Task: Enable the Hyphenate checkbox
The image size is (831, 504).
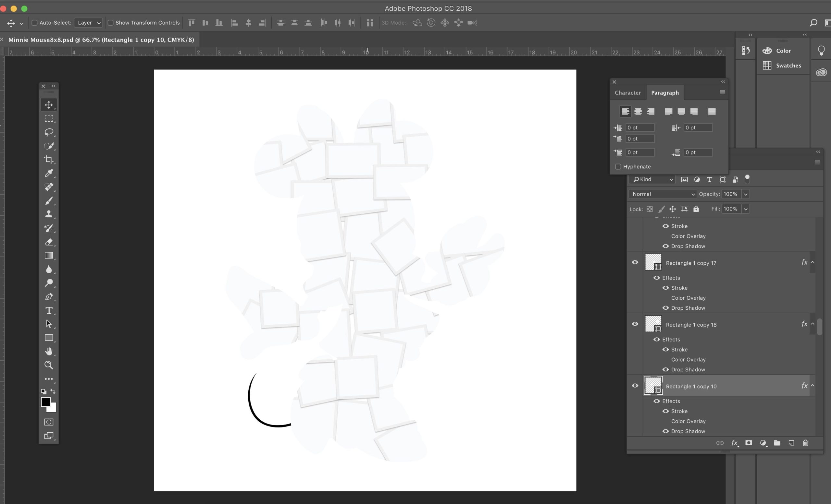Action: [x=618, y=167]
